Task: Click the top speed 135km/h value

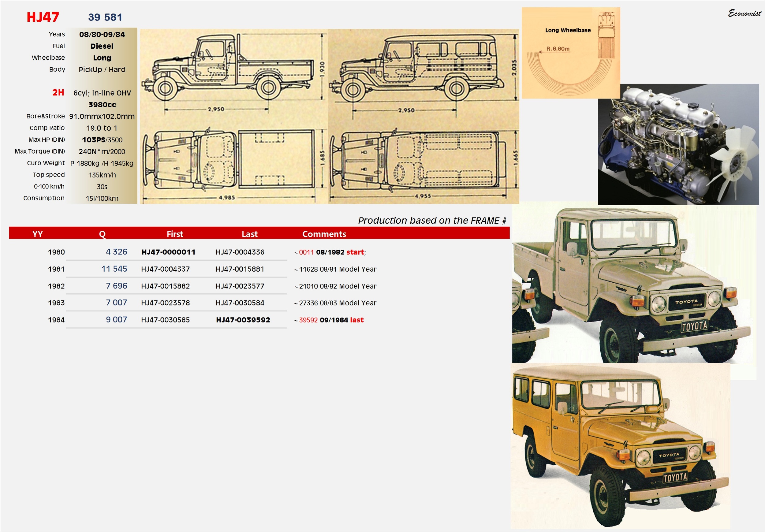Action: coord(102,175)
